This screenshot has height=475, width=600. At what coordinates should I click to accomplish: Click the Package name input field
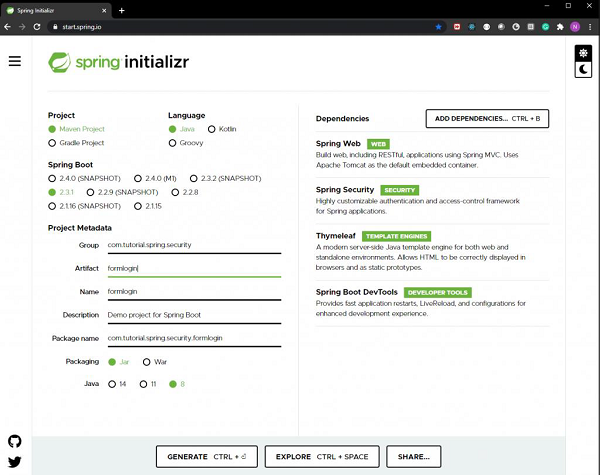[x=194, y=338]
